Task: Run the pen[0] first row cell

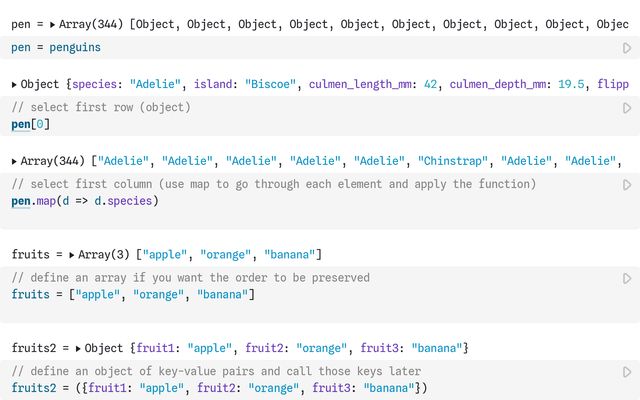Action: pos(627,107)
